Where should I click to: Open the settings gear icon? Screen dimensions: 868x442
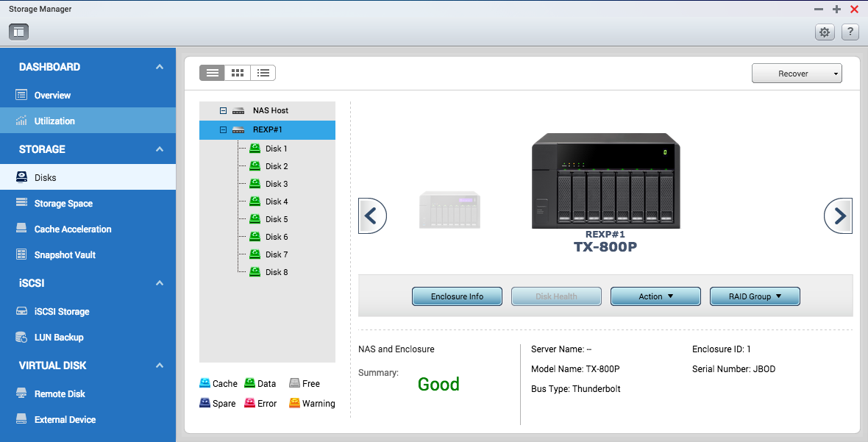click(x=825, y=32)
